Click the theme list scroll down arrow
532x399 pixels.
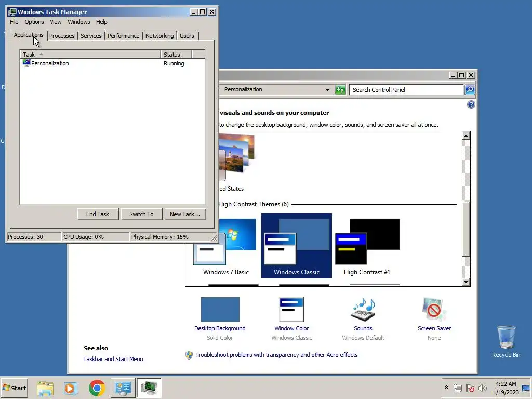coord(466,282)
